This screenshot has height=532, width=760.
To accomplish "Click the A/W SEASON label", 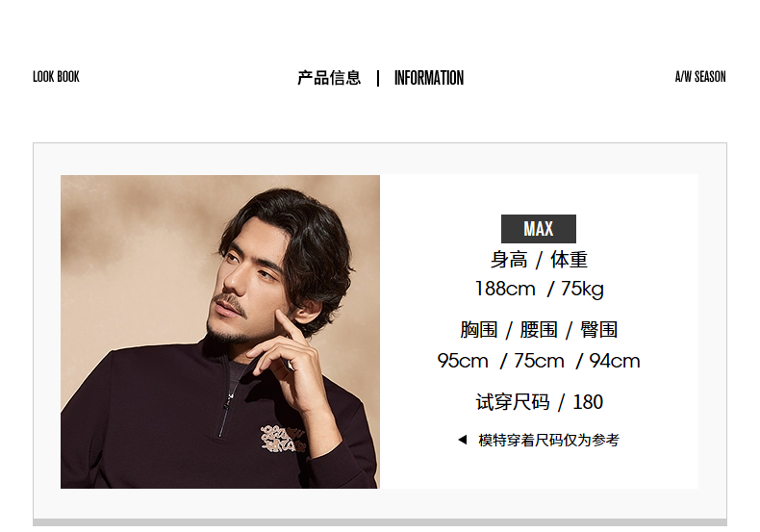I will pyautogui.click(x=700, y=77).
